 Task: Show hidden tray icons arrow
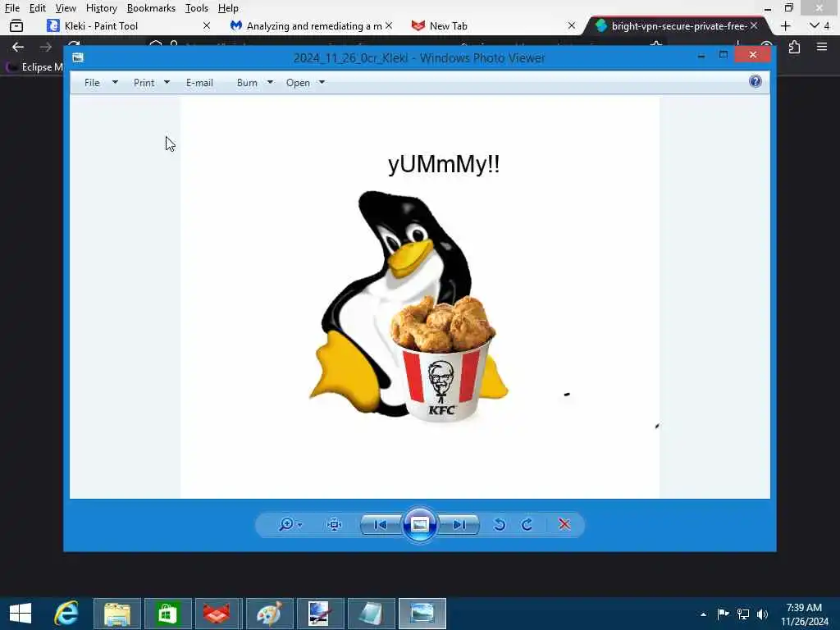(x=703, y=614)
